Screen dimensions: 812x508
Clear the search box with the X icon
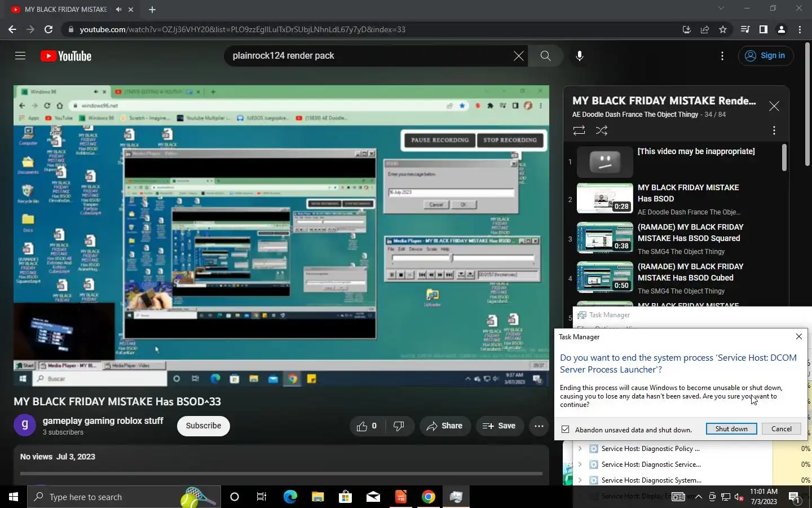point(518,55)
